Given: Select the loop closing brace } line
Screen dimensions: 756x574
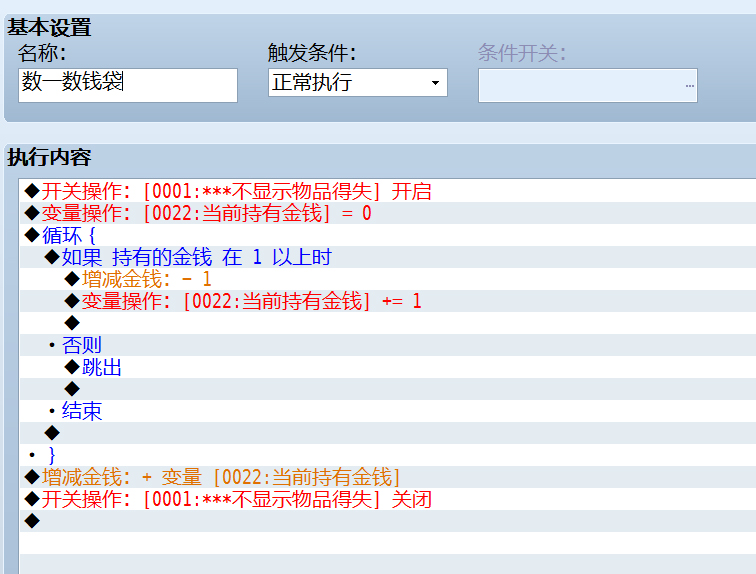Looking at the screenshot, I should coord(388,455).
